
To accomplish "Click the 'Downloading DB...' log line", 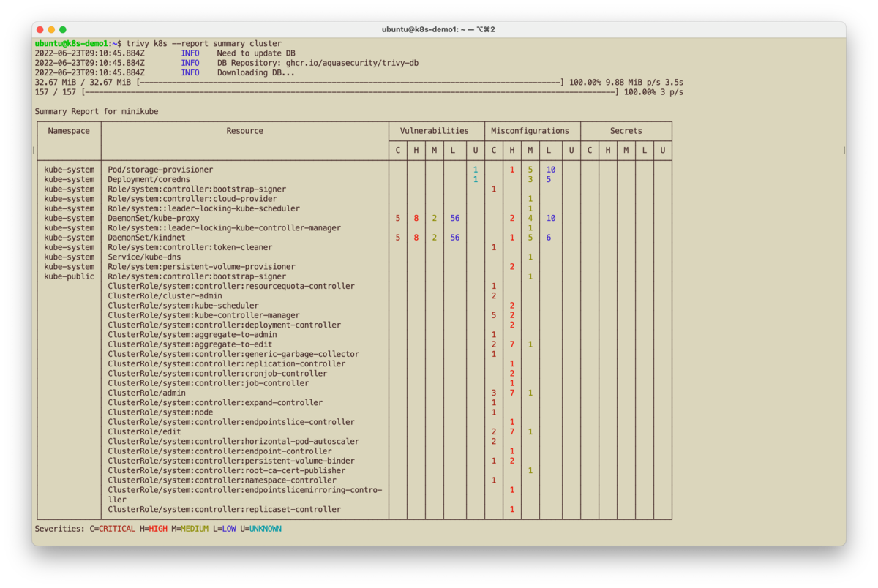I will tap(256, 72).
